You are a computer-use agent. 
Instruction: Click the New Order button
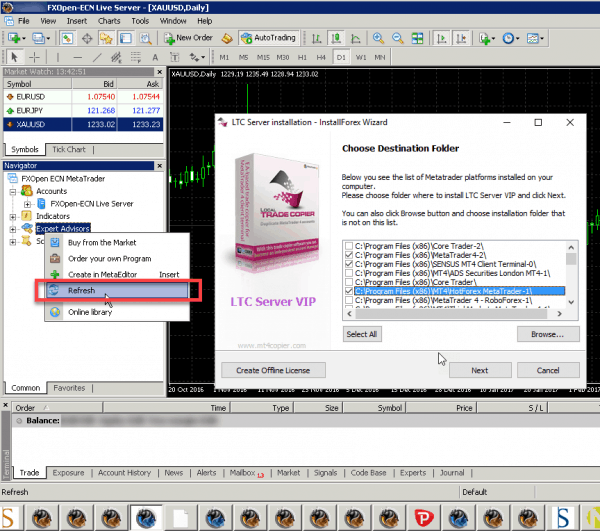[x=188, y=38]
